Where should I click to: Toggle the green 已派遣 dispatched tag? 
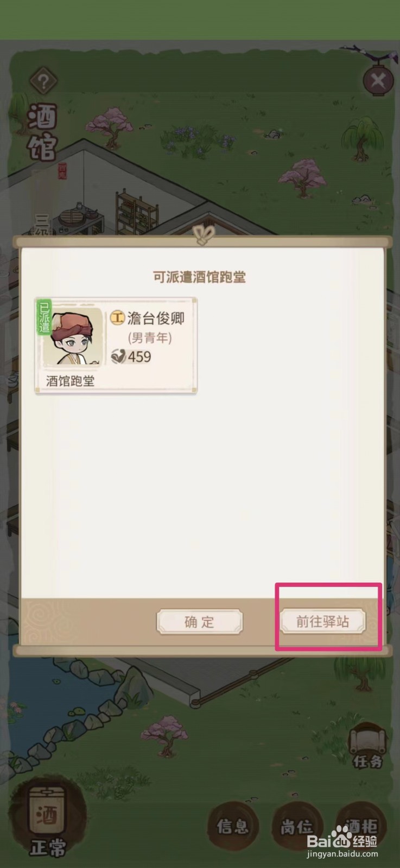[45, 317]
